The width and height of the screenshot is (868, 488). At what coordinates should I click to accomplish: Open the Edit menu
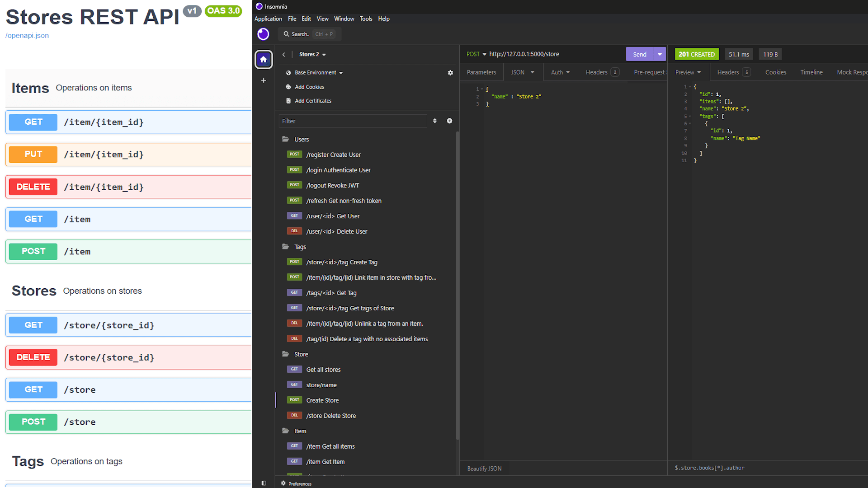point(306,19)
